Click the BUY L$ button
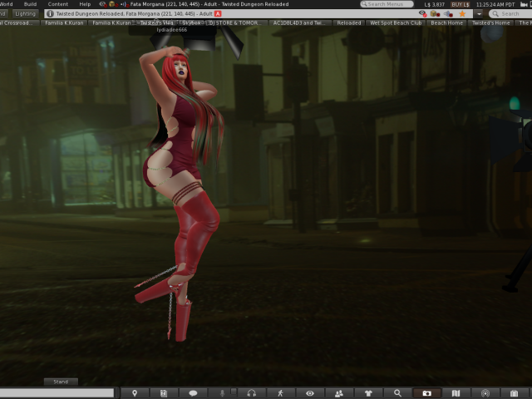532x399 pixels. pos(460,4)
